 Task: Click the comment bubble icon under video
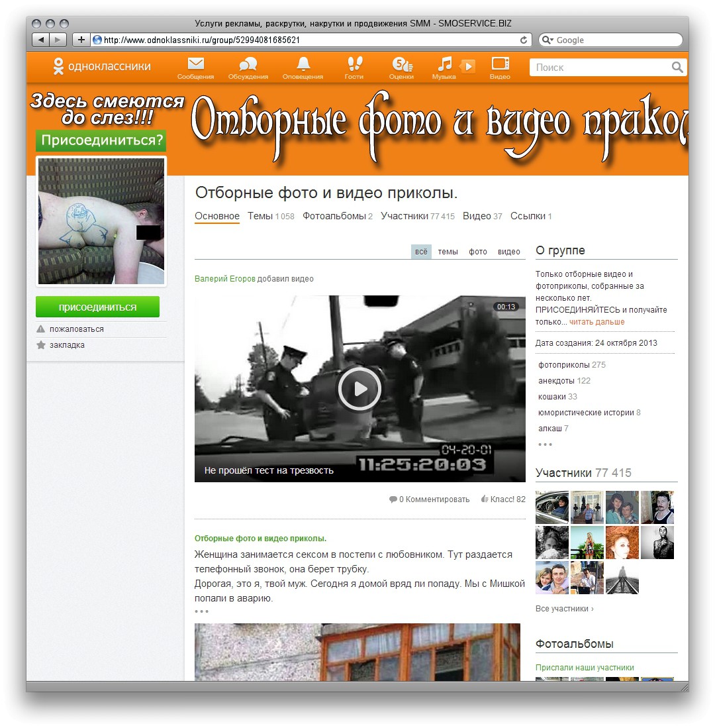pos(393,499)
